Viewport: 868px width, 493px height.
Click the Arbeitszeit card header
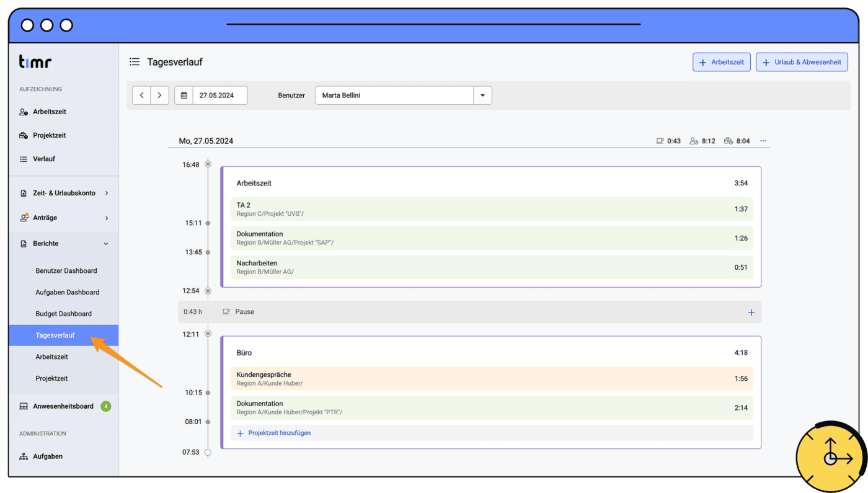tap(492, 183)
